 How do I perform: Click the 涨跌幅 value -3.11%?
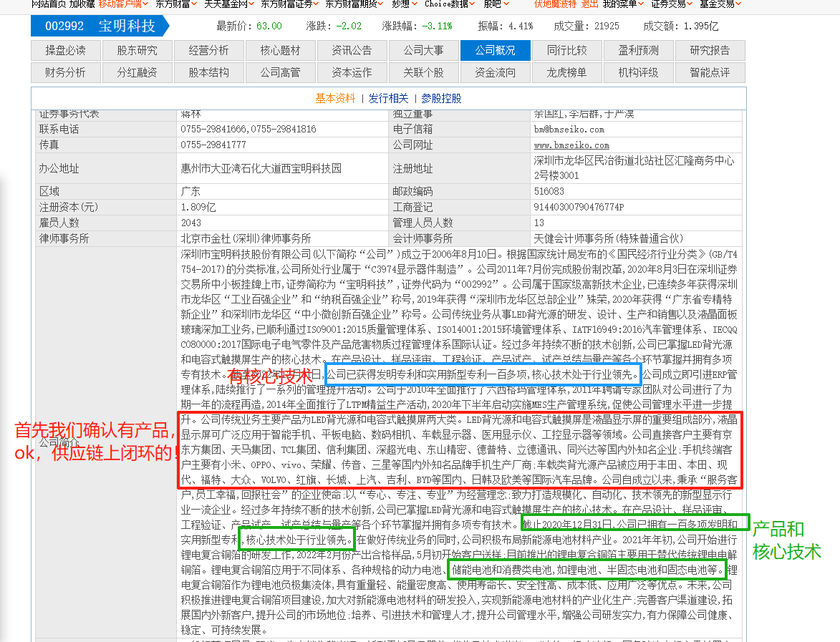coord(437,26)
